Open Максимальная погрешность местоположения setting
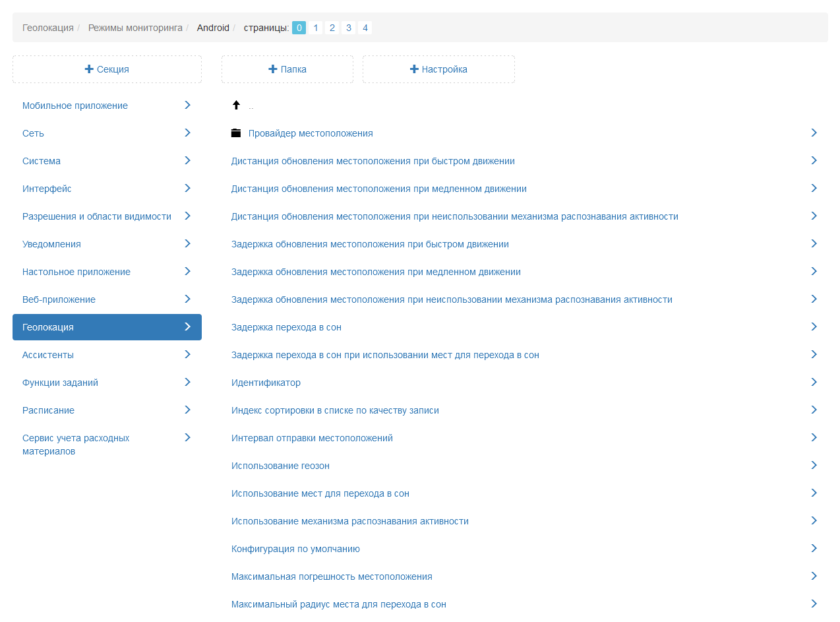 (x=332, y=576)
